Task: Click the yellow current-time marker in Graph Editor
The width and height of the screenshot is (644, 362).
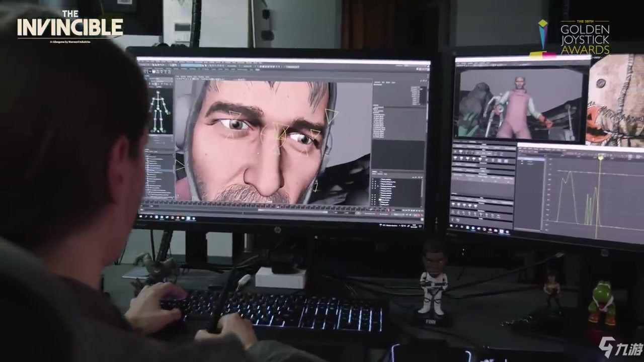Action: tap(600, 157)
